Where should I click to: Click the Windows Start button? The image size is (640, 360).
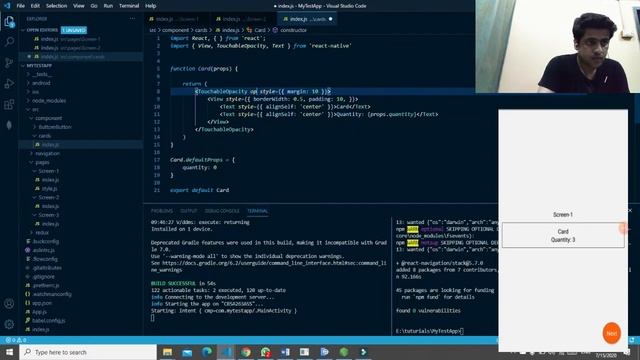tap(9, 352)
